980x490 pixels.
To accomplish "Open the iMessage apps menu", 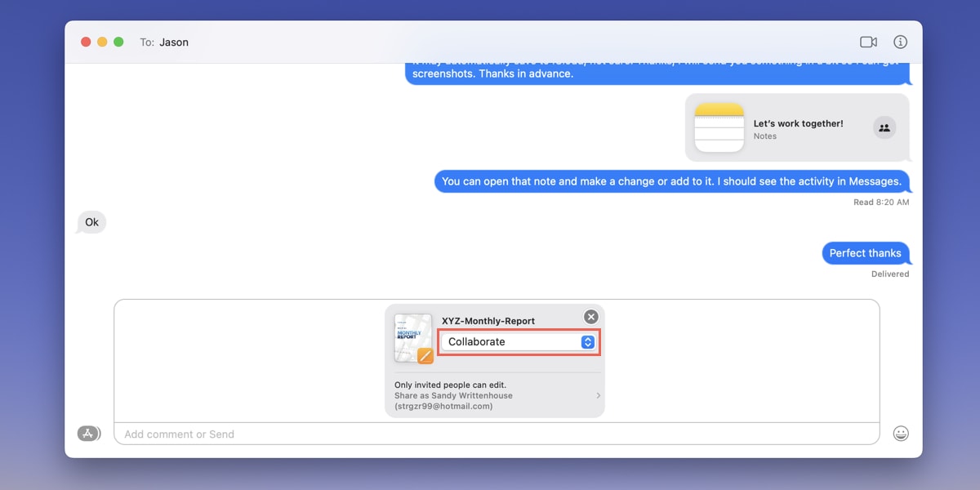I will click(88, 433).
